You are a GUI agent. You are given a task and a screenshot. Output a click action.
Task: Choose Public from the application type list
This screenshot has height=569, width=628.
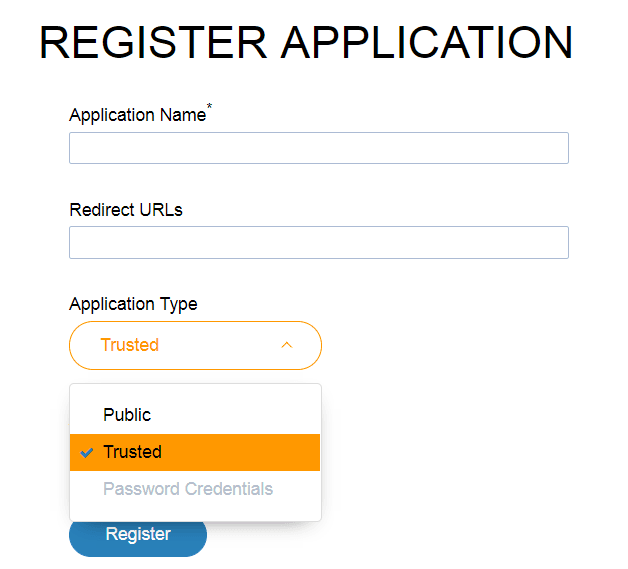click(127, 415)
